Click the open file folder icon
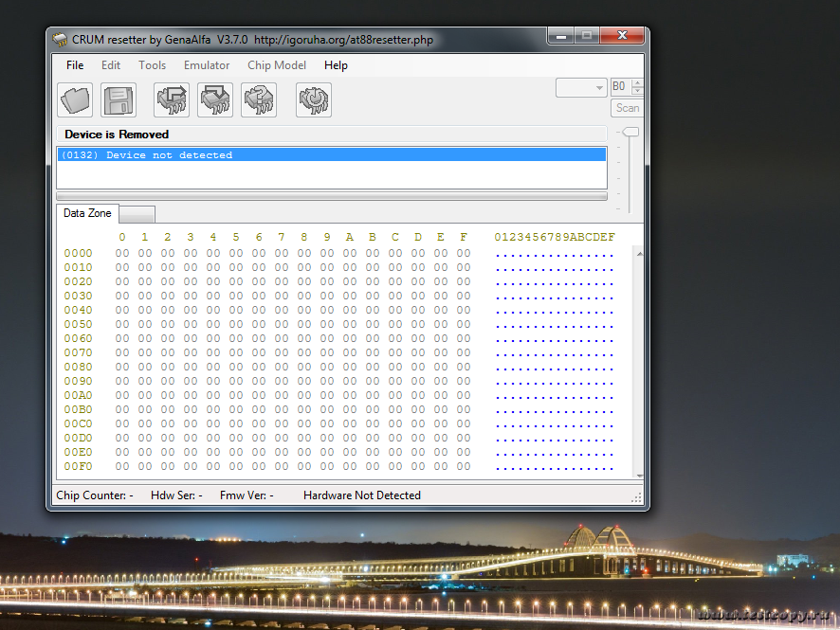 pos(75,100)
